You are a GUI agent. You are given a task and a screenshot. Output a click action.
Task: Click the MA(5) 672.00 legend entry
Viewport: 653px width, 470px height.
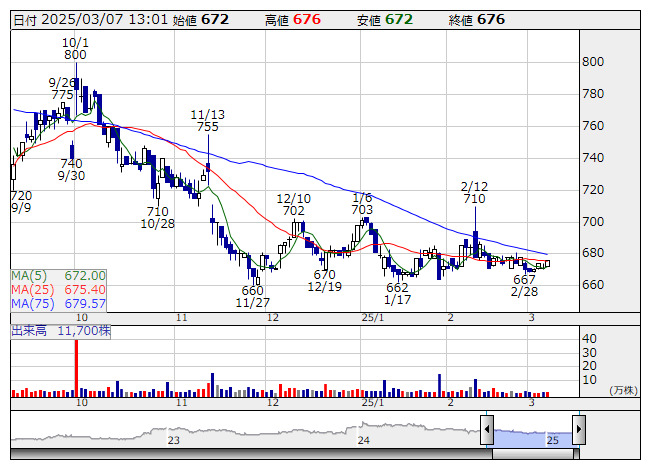(58, 276)
